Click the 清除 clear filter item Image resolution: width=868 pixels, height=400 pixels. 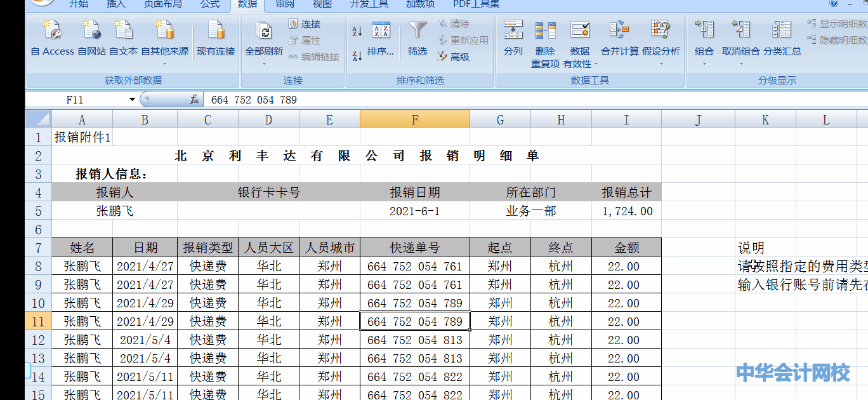pos(454,24)
